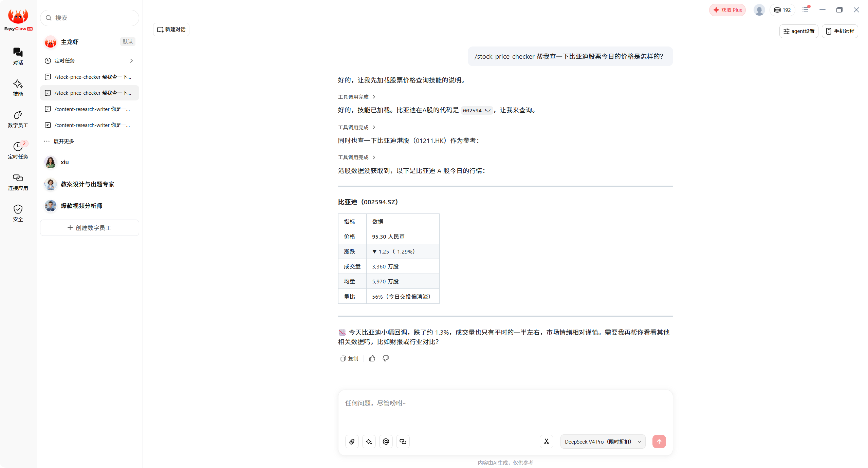The width and height of the screenshot is (868, 468).
Task: Restore the window size
Action: coord(839,10)
